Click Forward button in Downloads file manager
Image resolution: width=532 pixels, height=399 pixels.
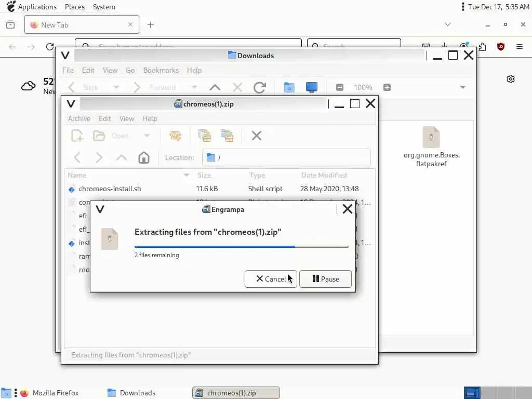pos(155,87)
